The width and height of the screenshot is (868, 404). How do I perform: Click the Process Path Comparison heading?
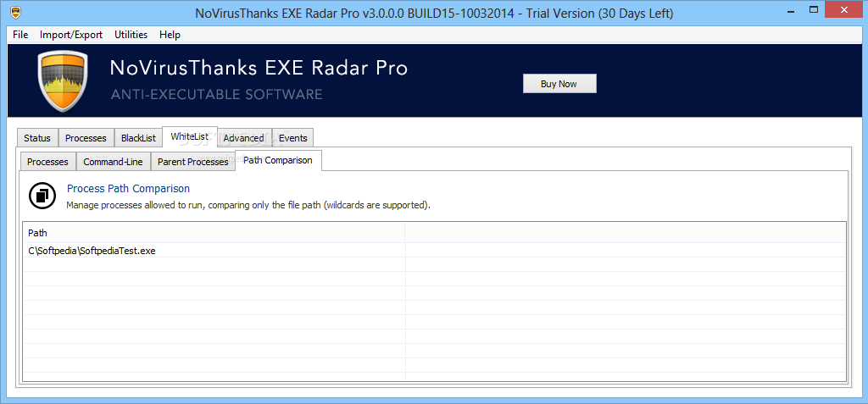pos(129,188)
